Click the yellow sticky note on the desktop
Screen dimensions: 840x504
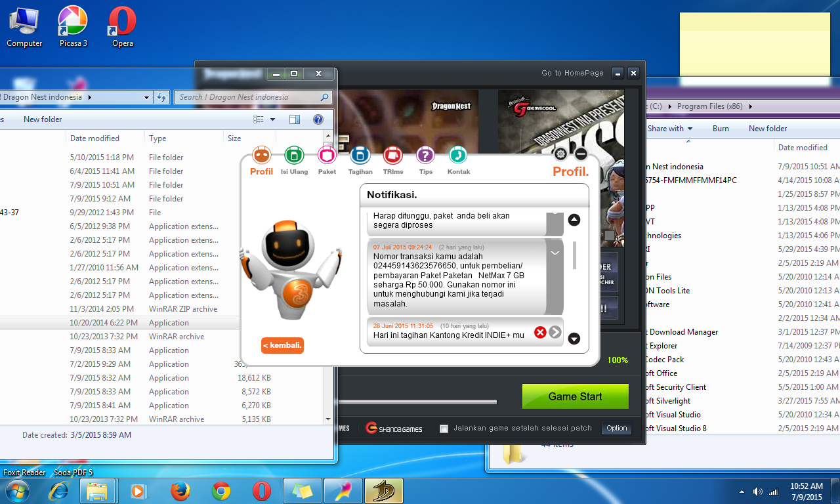[x=755, y=44]
